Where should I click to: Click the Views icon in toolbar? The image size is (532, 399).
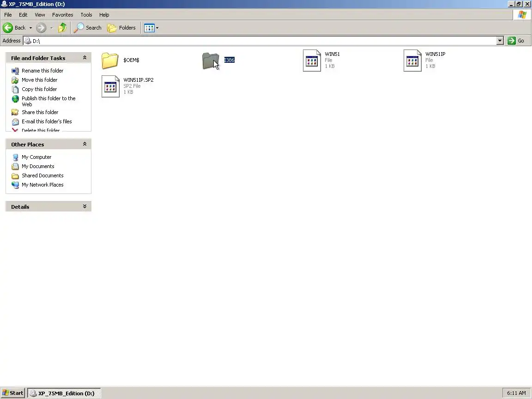(149, 28)
